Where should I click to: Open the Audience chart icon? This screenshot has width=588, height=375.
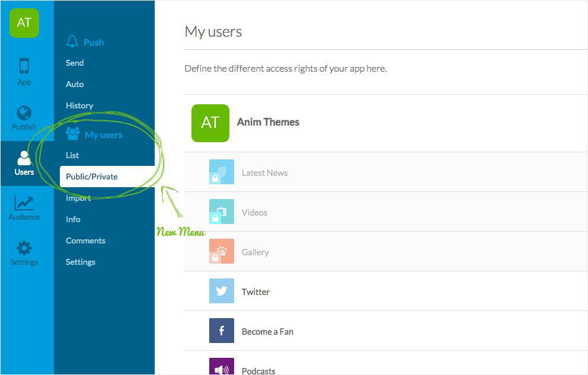24,203
